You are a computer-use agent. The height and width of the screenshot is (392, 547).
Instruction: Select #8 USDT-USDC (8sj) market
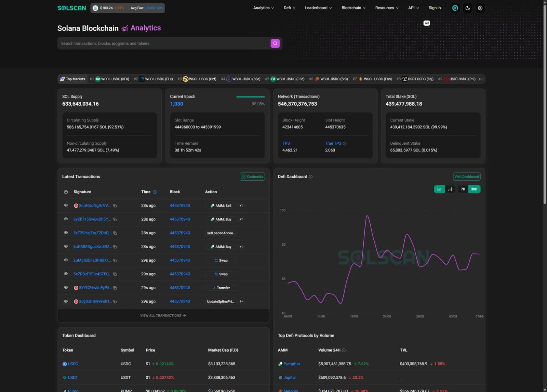415,79
